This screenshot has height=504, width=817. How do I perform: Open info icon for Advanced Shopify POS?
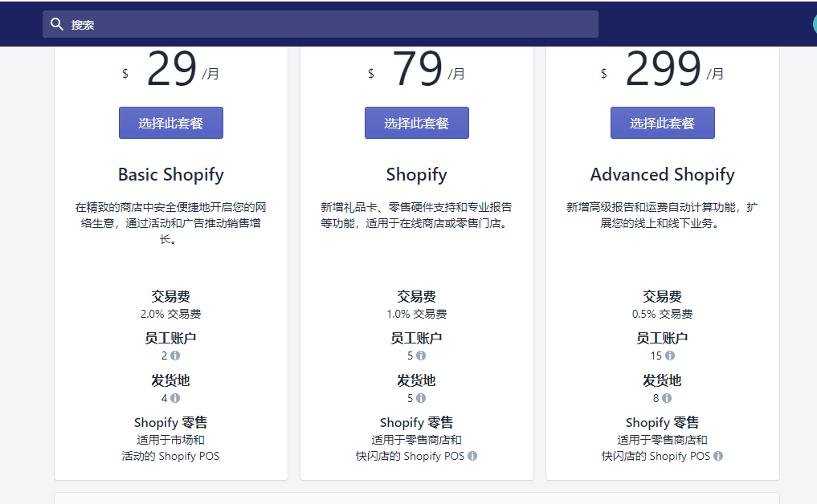pyautogui.click(x=718, y=456)
